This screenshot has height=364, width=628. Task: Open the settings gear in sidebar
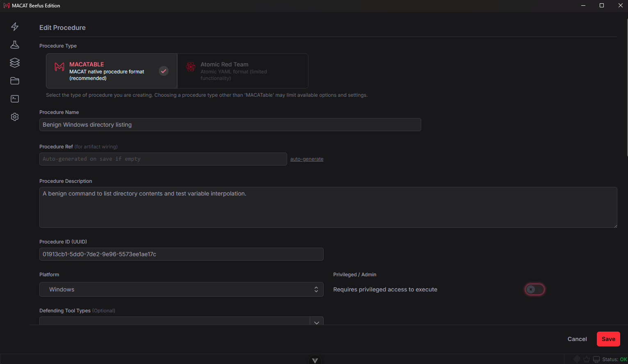pyautogui.click(x=15, y=117)
